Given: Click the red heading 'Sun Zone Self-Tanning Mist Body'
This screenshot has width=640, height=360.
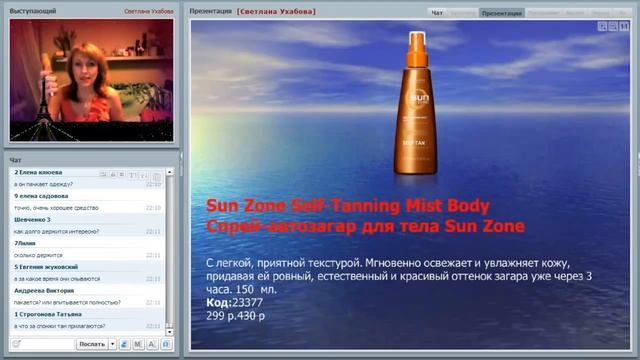Looking at the screenshot, I should [x=348, y=206].
